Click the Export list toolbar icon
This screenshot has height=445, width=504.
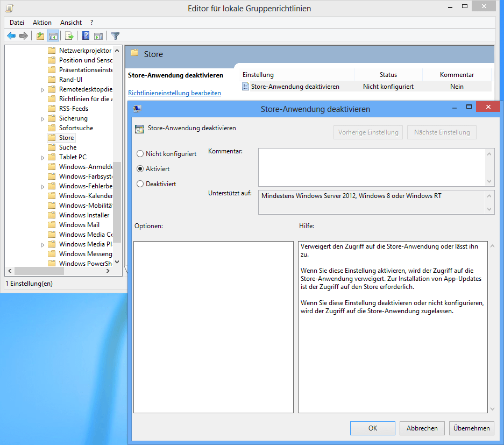pos(69,36)
